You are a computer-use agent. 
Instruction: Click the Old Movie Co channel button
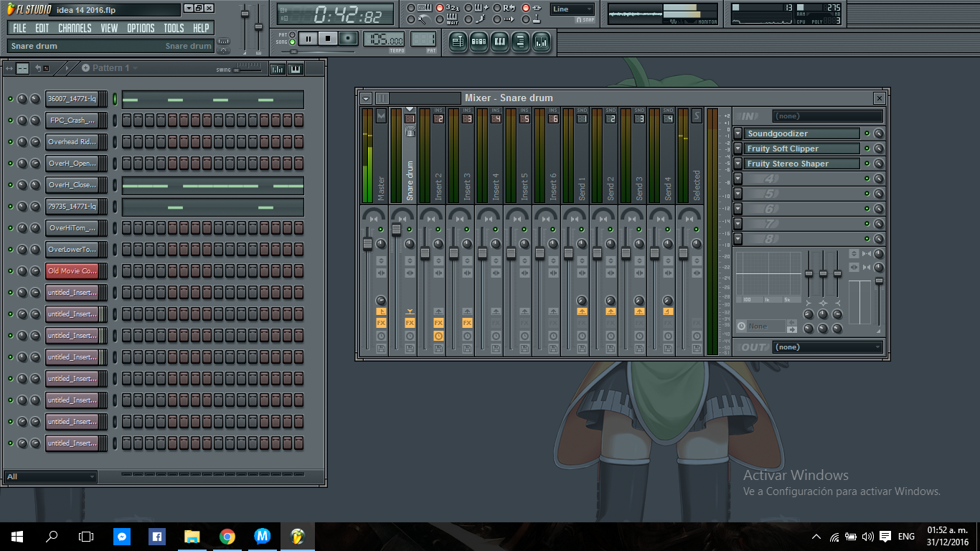pyautogui.click(x=72, y=271)
